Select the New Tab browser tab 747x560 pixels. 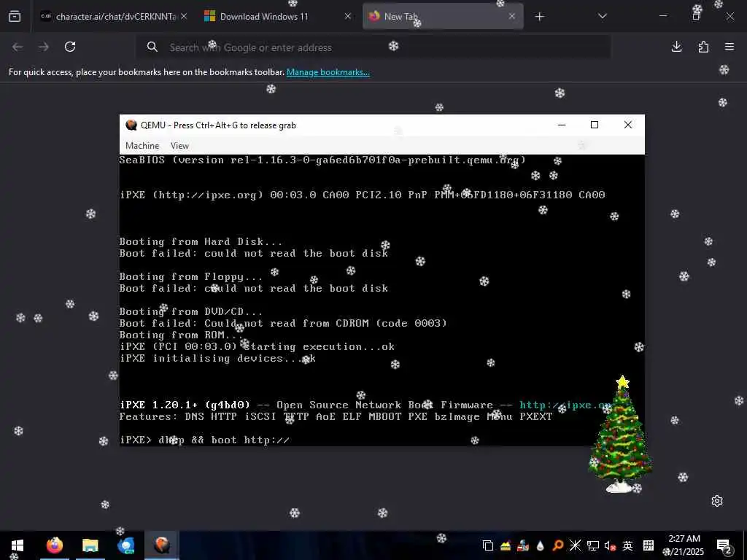click(443, 16)
